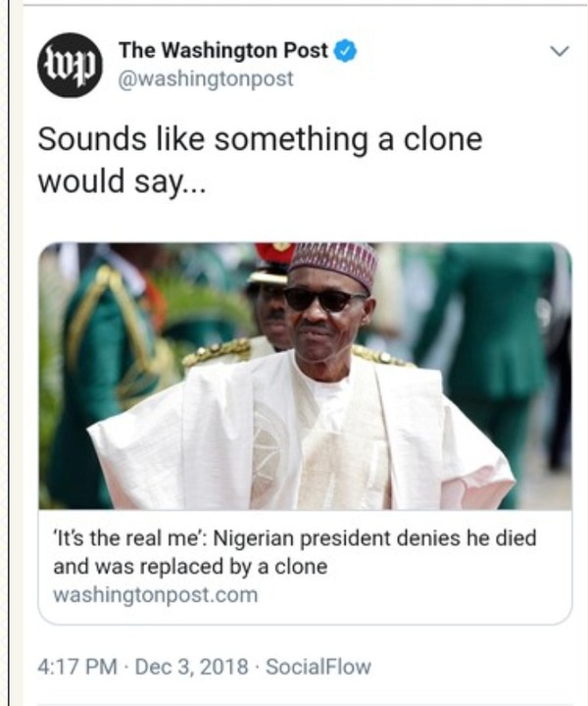Click the 4:17 PM timestamp

tap(74, 668)
